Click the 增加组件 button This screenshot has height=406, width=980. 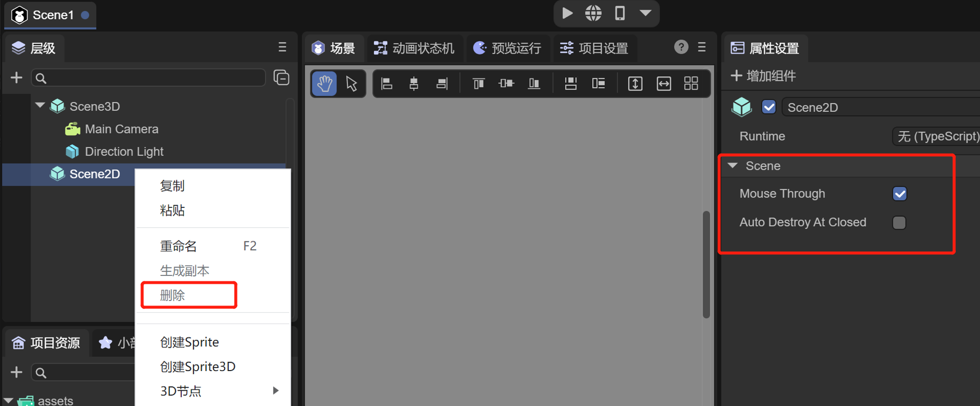click(x=764, y=76)
